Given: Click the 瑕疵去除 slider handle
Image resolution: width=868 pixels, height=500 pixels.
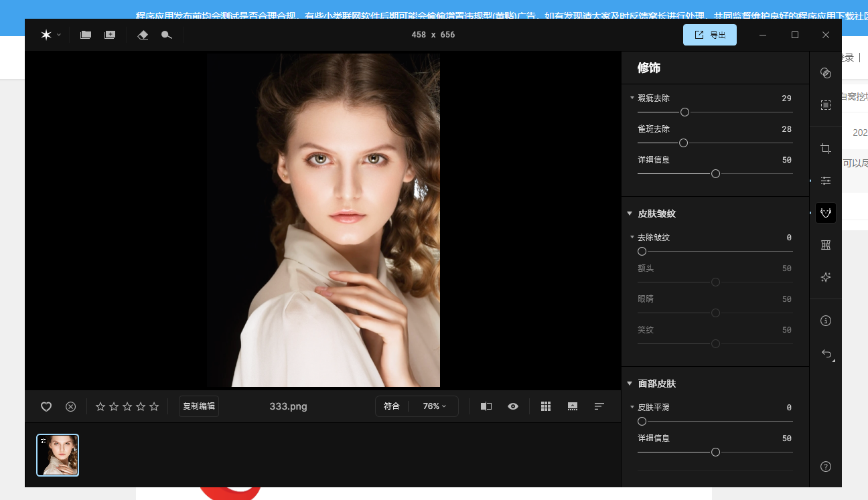Looking at the screenshot, I should [684, 112].
